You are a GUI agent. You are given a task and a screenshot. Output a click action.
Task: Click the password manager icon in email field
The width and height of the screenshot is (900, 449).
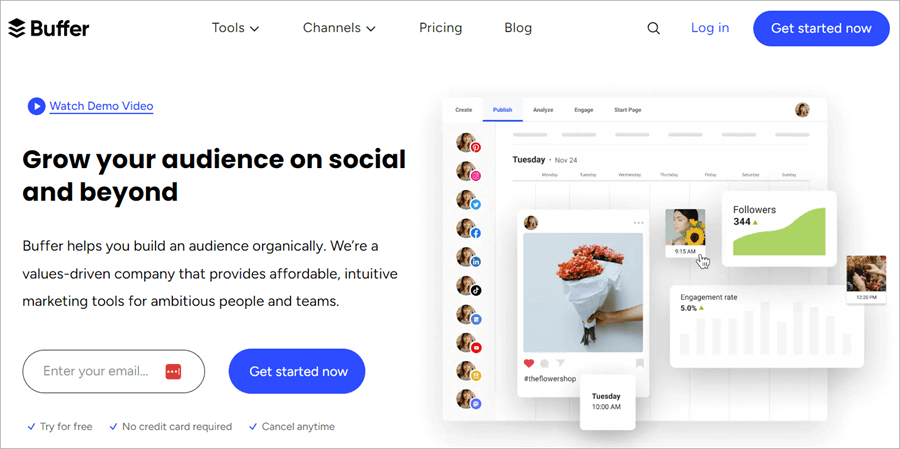tap(173, 371)
